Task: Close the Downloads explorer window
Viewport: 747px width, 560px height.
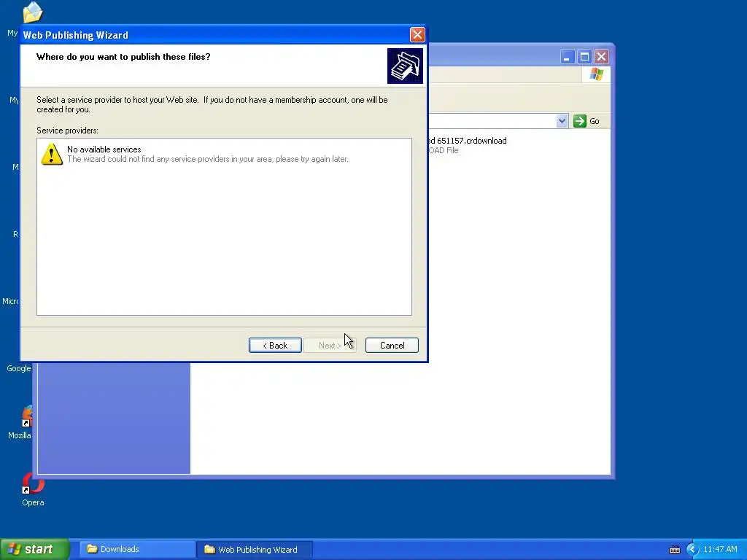Action: (602, 57)
